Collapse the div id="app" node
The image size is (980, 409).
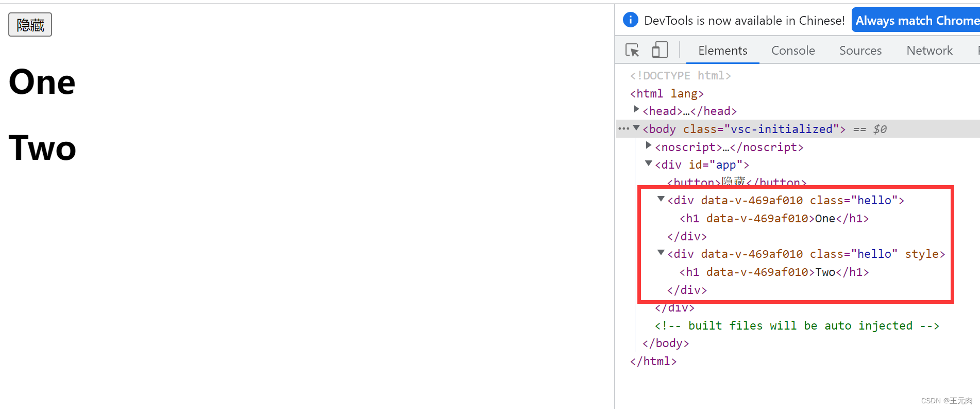pyautogui.click(x=649, y=163)
